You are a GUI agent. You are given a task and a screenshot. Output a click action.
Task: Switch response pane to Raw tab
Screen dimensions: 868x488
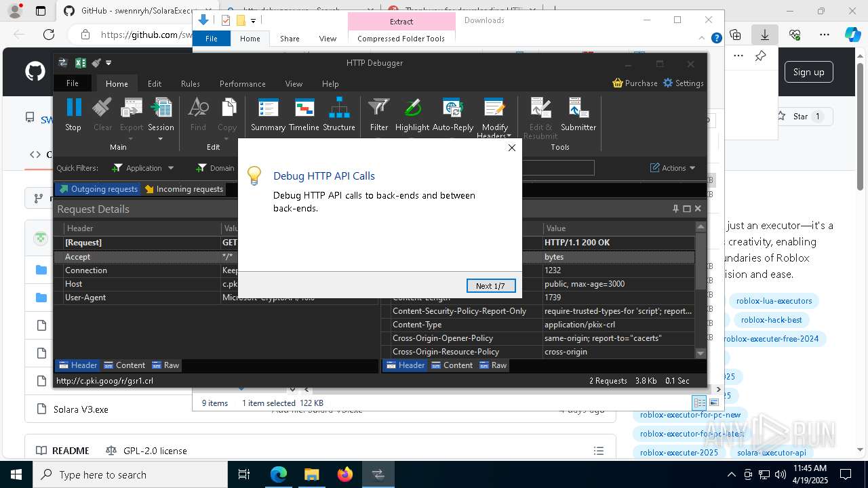(493, 365)
